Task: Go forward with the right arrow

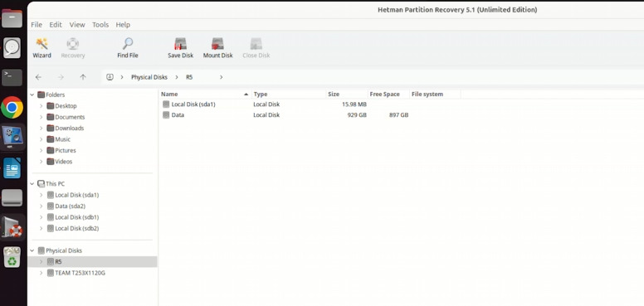Action: pos(61,77)
